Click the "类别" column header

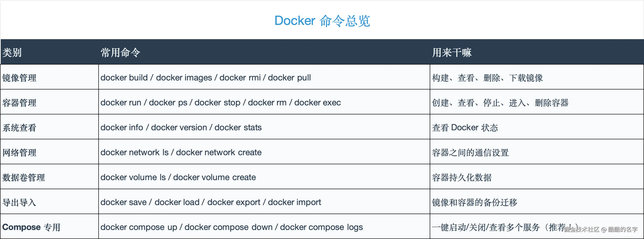(x=12, y=52)
